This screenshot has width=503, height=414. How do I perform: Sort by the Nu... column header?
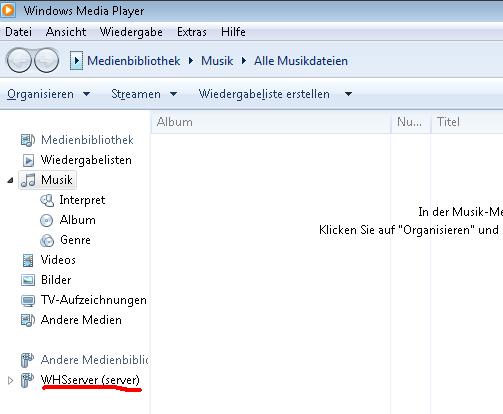(x=410, y=122)
